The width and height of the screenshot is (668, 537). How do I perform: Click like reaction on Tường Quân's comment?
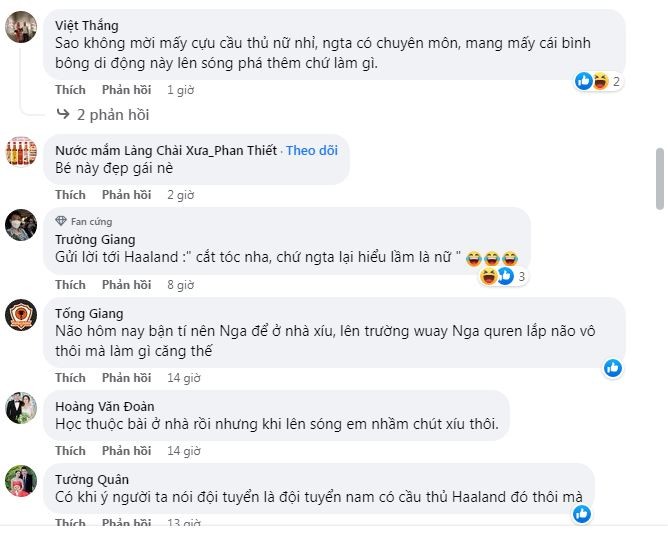pos(583,514)
